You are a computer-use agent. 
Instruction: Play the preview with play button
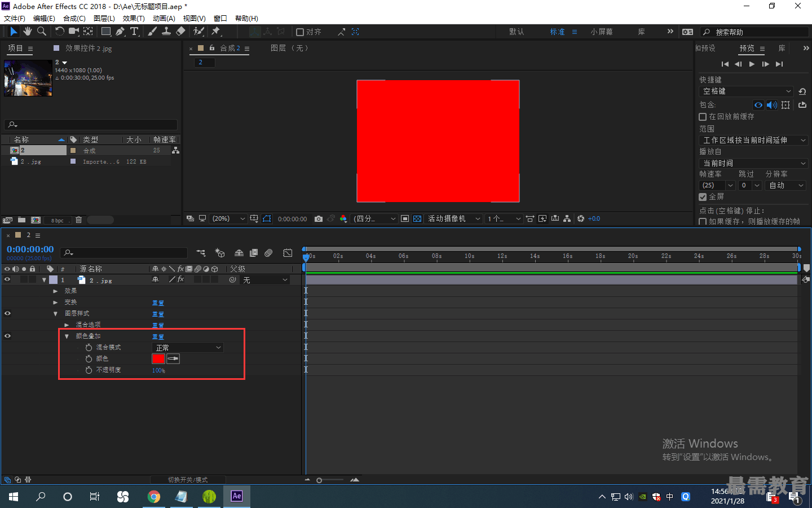(752, 64)
